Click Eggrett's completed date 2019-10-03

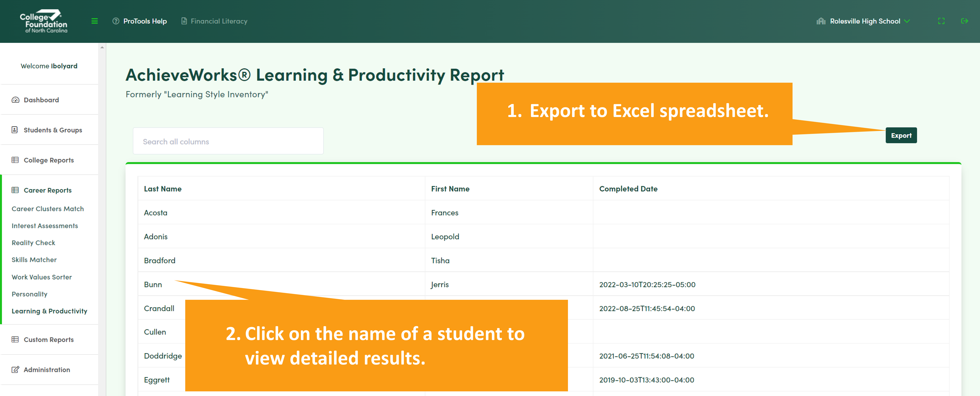[x=646, y=380]
